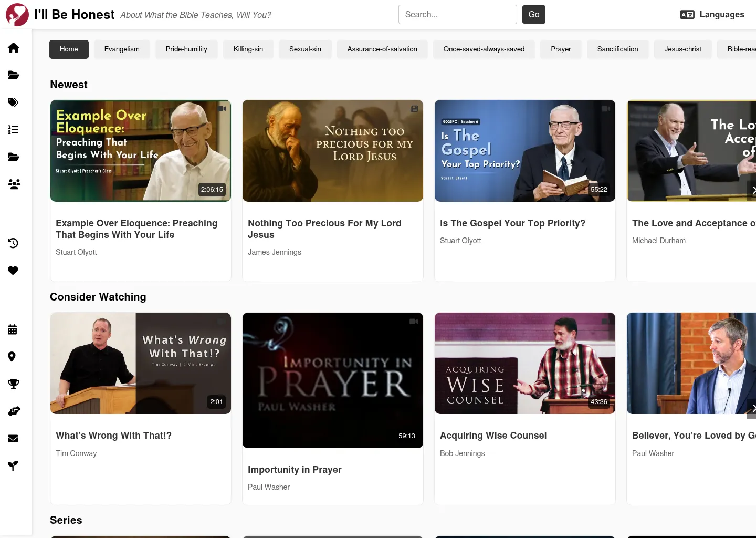Screen dimensions: 756x538
Task: Click title What's Wrong With That!?
Action: click(113, 436)
